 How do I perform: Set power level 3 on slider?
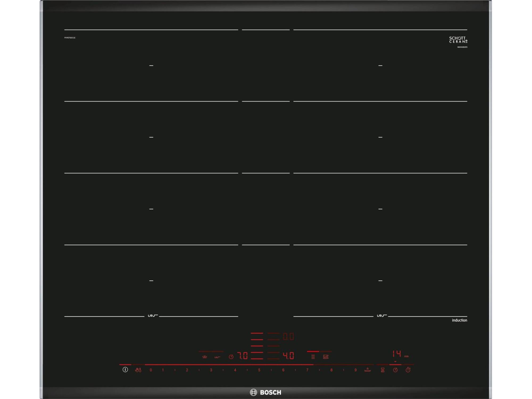(x=211, y=370)
